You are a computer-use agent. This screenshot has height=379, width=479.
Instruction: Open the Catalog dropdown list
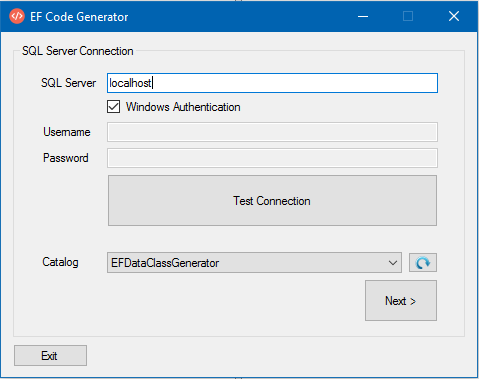coord(254,263)
